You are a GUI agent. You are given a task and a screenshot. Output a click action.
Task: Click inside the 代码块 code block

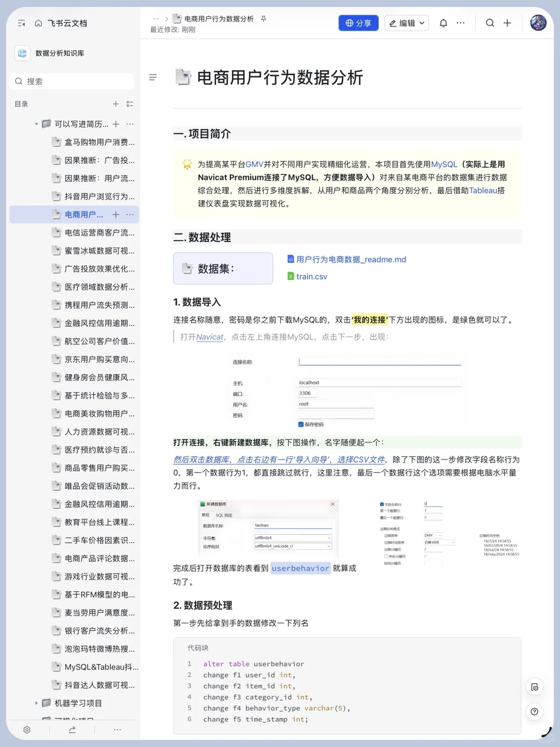pos(347,686)
